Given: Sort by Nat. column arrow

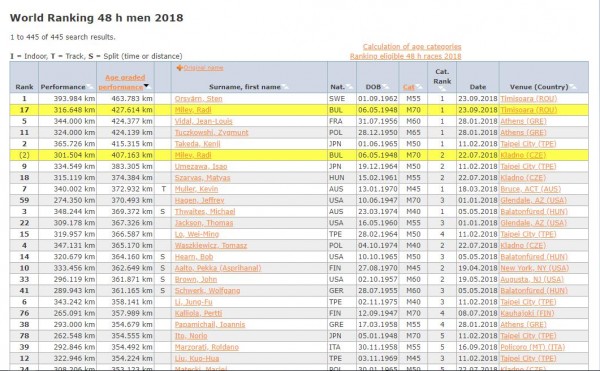Looking at the screenshot, I should (349, 87).
